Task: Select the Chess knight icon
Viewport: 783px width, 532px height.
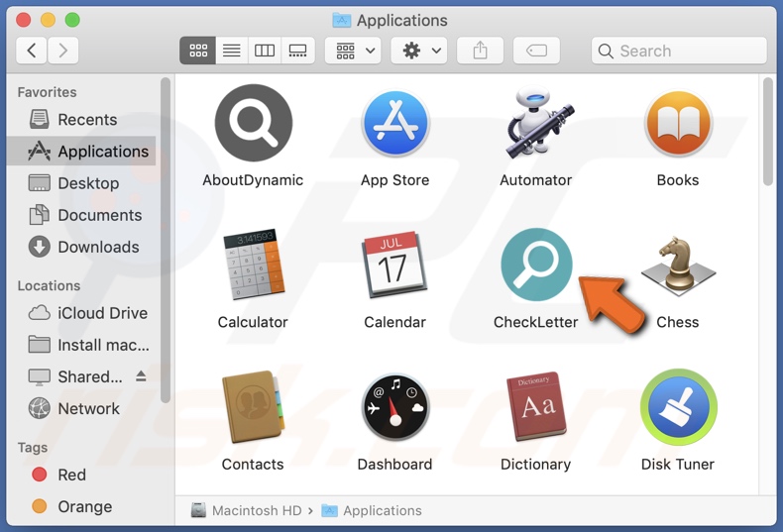Action: pyautogui.click(x=678, y=265)
